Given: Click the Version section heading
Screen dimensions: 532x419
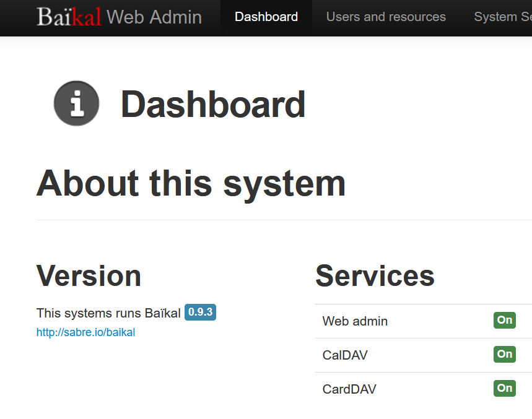Looking at the screenshot, I should click(89, 275).
